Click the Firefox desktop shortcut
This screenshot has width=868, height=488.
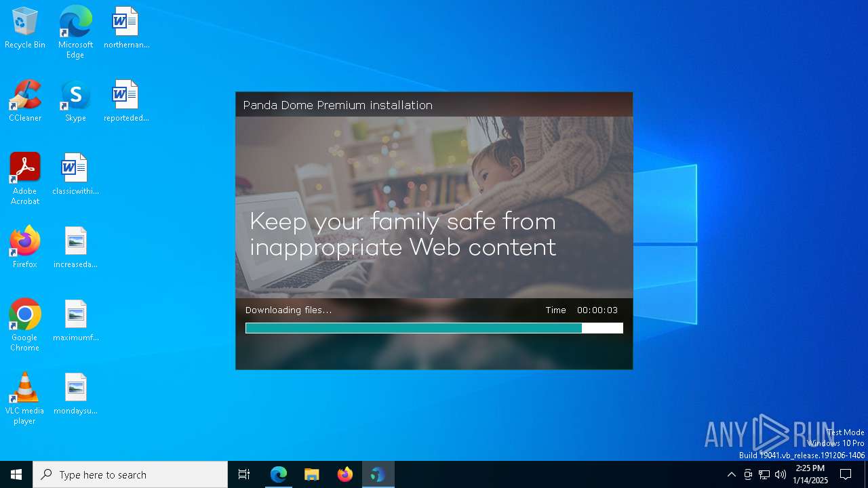pyautogui.click(x=25, y=248)
